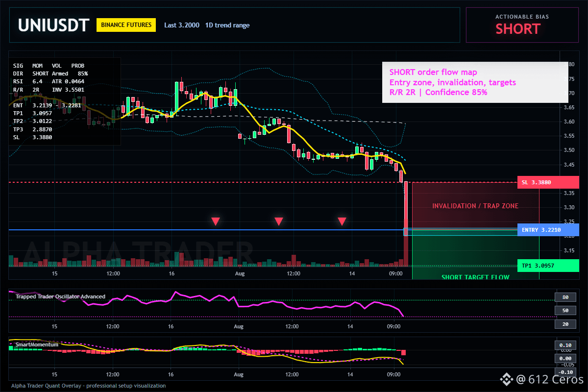Click the UNIUSDT symbol title
The height and width of the screenshot is (392, 588).
(x=54, y=24)
